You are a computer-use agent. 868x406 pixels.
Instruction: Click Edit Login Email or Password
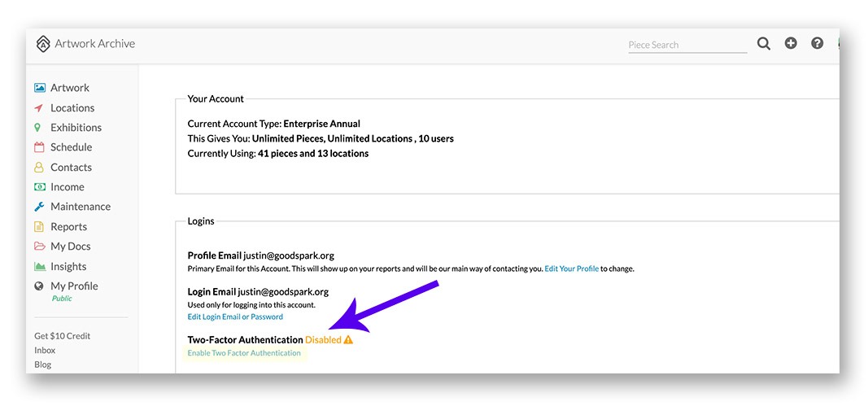(235, 317)
